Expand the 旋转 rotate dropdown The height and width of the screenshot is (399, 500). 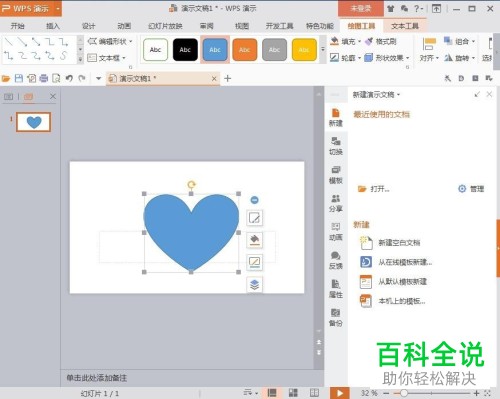473,58
